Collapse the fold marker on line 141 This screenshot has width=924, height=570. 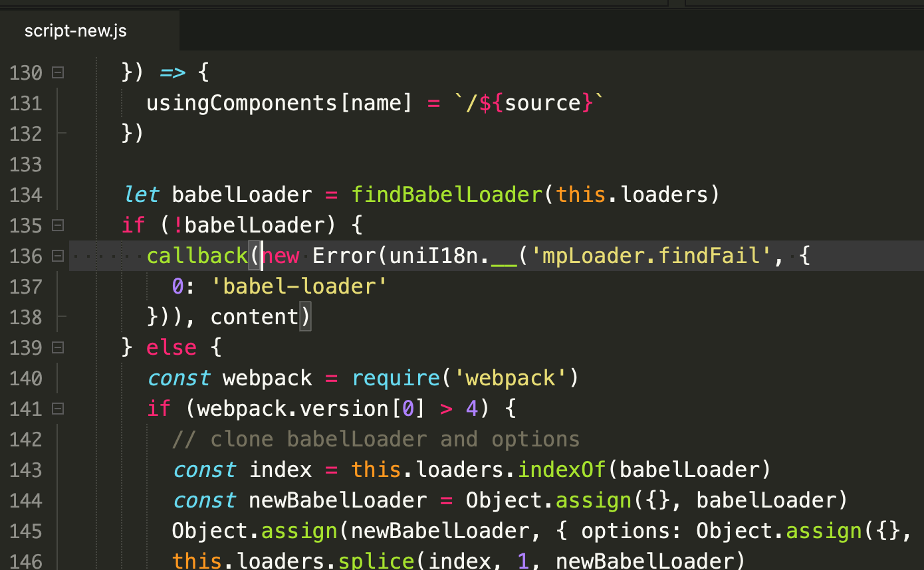point(58,409)
